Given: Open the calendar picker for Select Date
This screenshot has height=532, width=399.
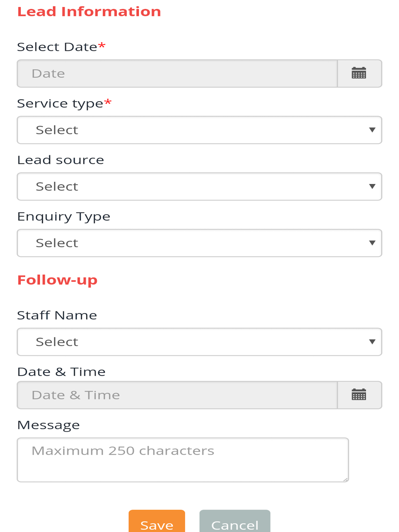Looking at the screenshot, I should pos(359,73).
